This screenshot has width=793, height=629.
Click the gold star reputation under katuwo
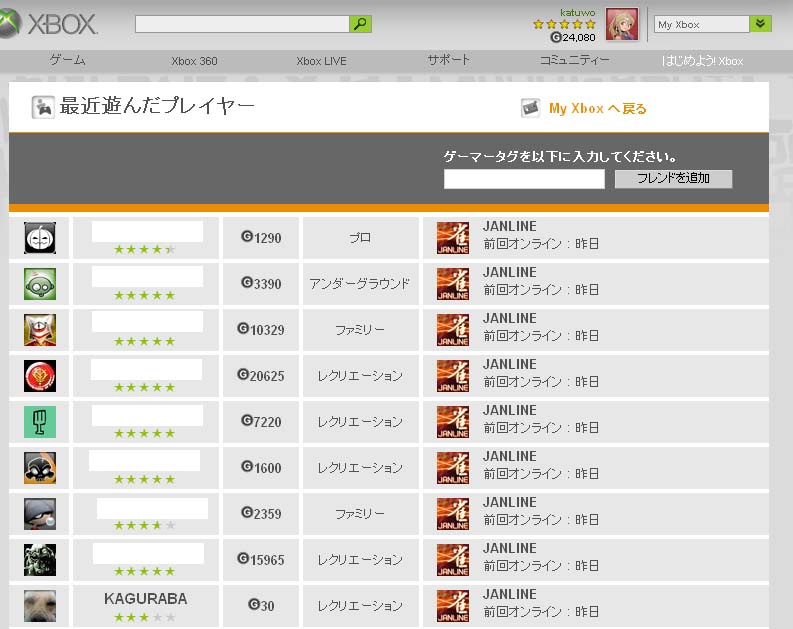pyautogui.click(x=564, y=24)
